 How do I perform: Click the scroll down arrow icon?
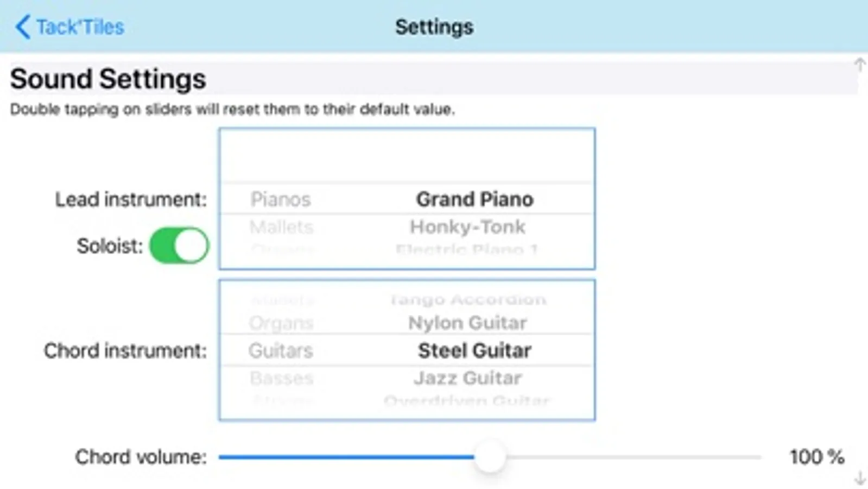pyautogui.click(x=859, y=478)
